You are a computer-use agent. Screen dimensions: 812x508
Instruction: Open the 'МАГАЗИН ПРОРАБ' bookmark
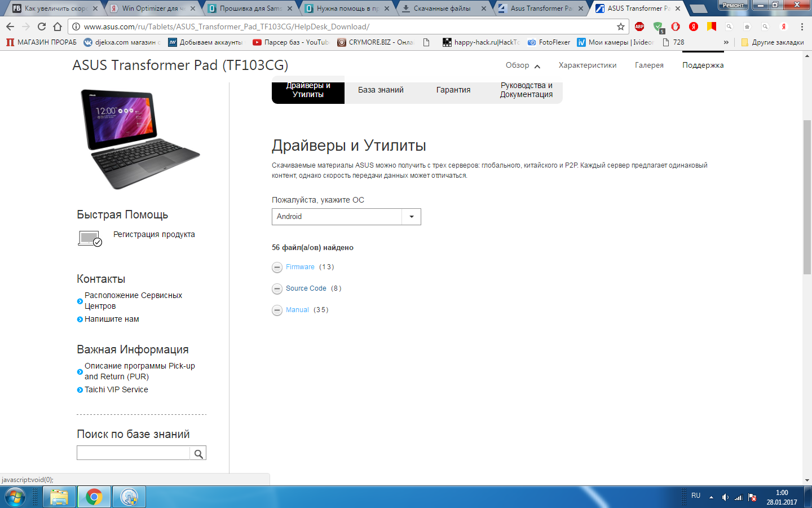click(x=41, y=42)
